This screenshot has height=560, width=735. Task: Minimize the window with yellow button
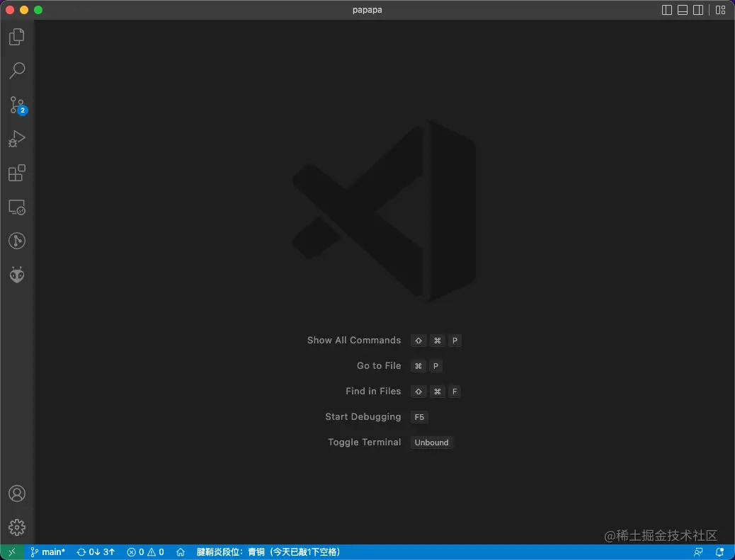coord(24,10)
